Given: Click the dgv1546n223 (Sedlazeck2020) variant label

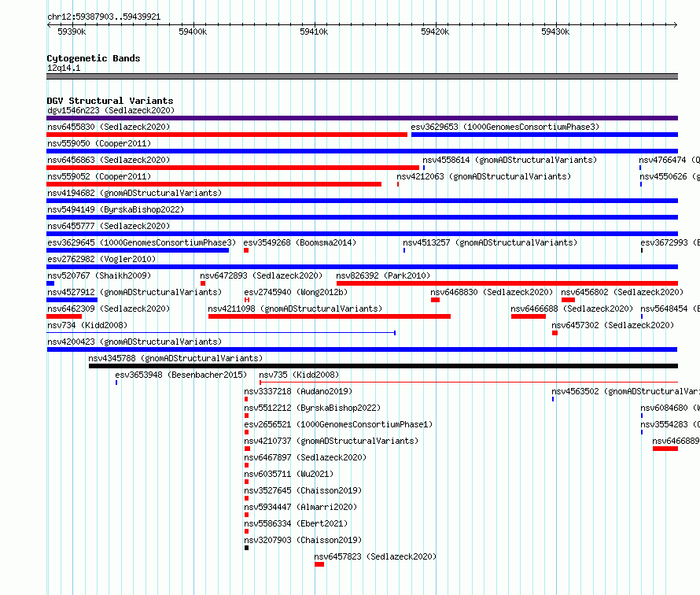Looking at the screenshot, I should tap(111, 110).
